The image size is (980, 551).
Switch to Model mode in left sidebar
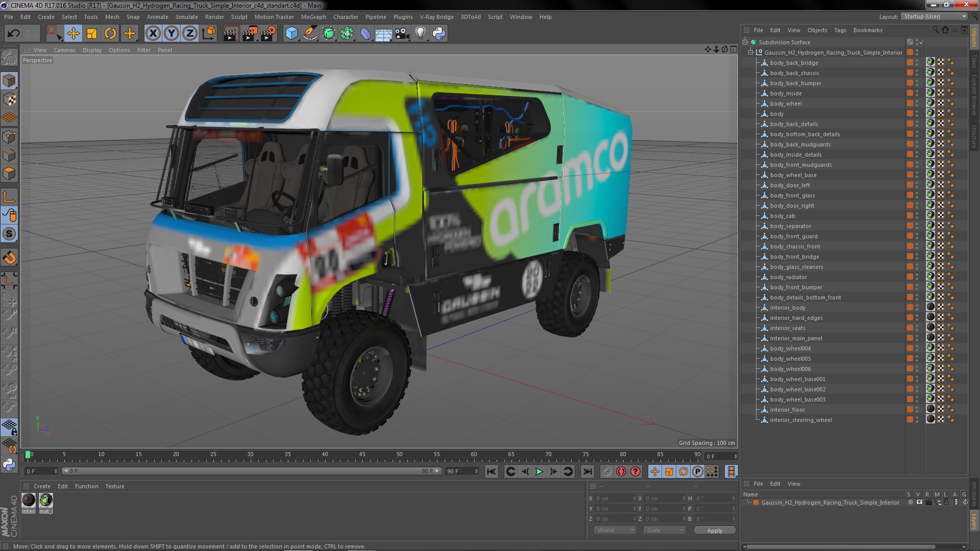(x=9, y=81)
